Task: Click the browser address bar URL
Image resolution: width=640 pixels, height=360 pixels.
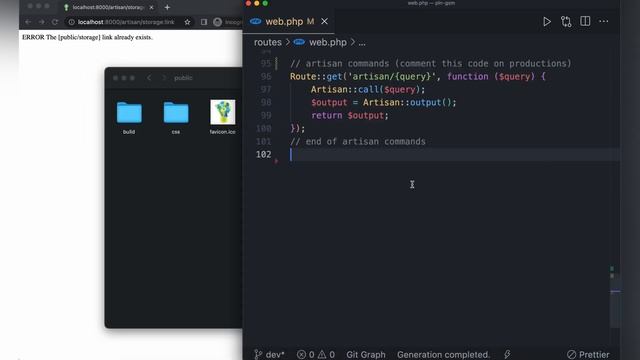Action: (x=126, y=22)
